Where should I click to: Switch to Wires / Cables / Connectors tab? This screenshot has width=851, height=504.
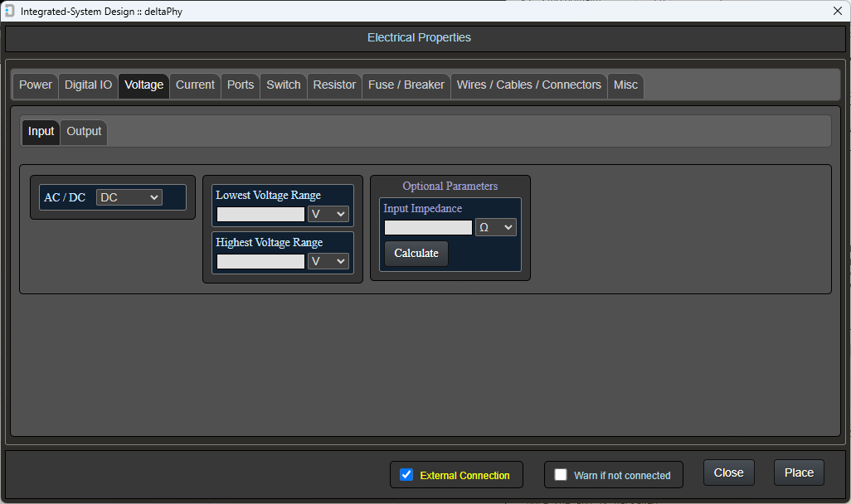(x=529, y=85)
